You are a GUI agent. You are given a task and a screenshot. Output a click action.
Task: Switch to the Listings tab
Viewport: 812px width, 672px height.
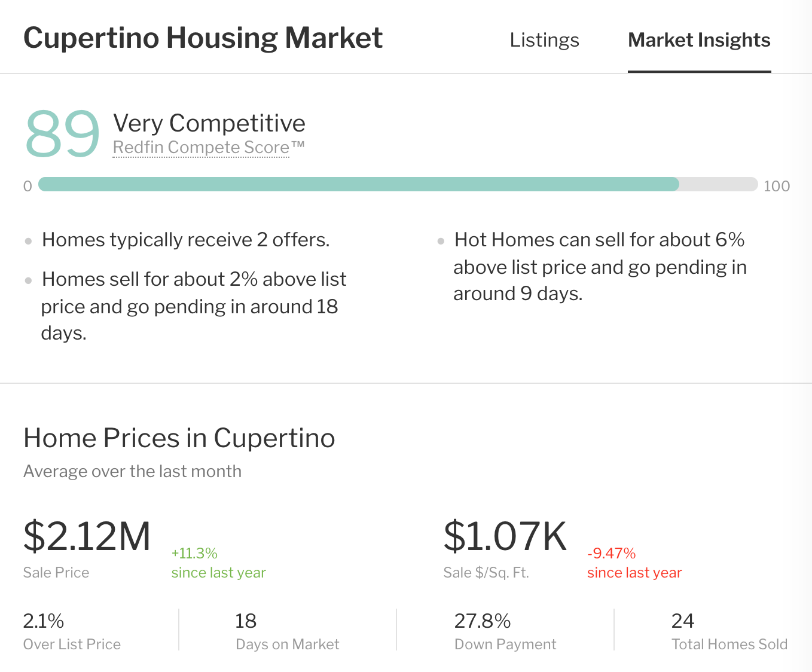point(544,40)
